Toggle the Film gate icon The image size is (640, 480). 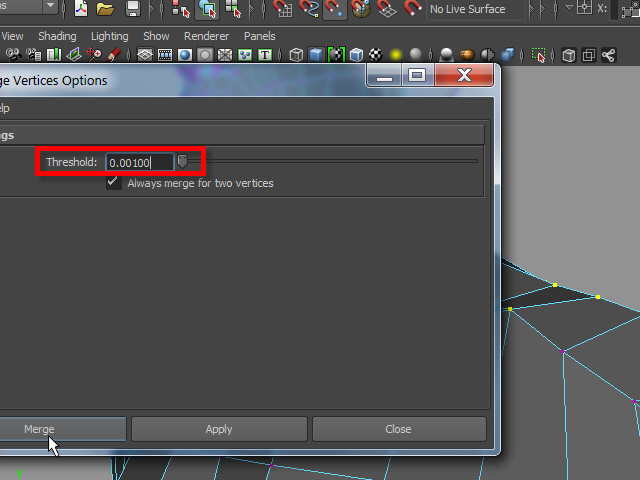click(x=165, y=55)
